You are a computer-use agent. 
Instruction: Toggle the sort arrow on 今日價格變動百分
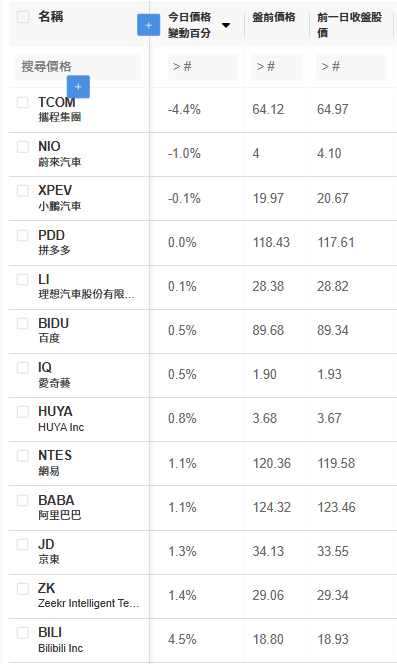tap(226, 25)
